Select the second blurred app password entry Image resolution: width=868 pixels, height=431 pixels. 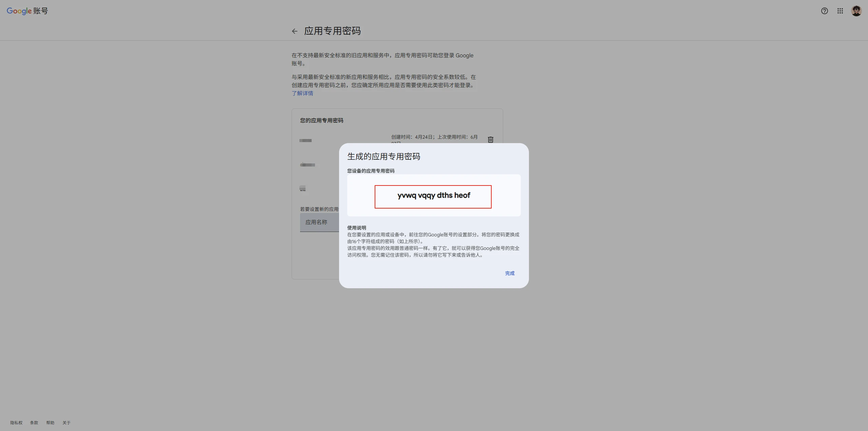click(308, 165)
